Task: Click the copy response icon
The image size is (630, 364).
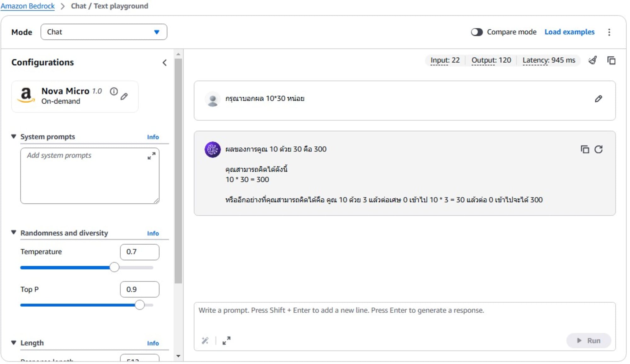Action: (585, 150)
